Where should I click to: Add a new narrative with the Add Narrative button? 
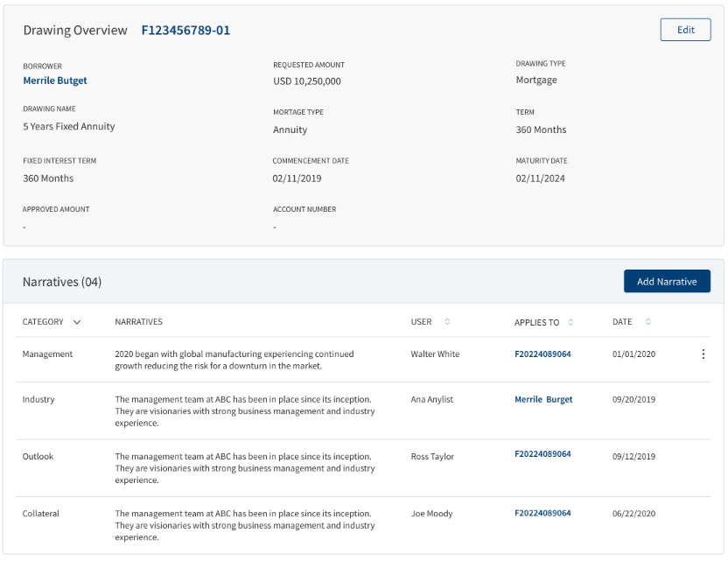pyautogui.click(x=667, y=282)
